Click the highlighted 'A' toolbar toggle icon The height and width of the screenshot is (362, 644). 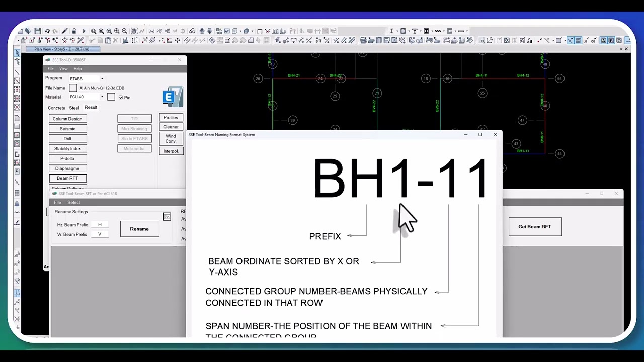(x=603, y=40)
